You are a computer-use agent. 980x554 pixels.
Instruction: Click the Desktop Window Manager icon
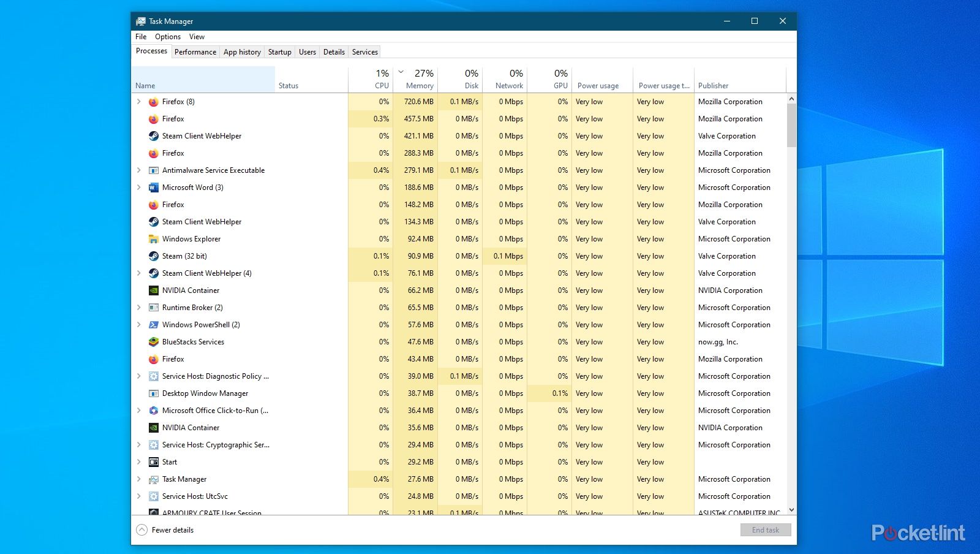tap(154, 393)
